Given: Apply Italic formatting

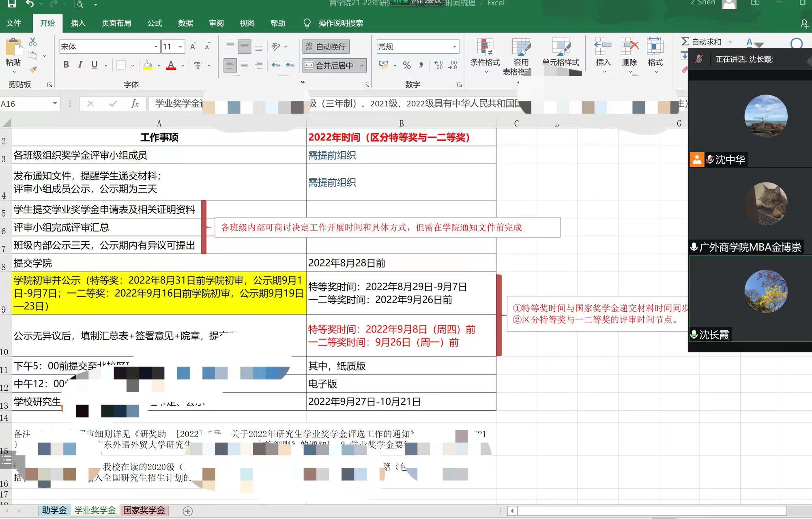Looking at the screenshot, I should pyautogui.click(x=80, y=65).
